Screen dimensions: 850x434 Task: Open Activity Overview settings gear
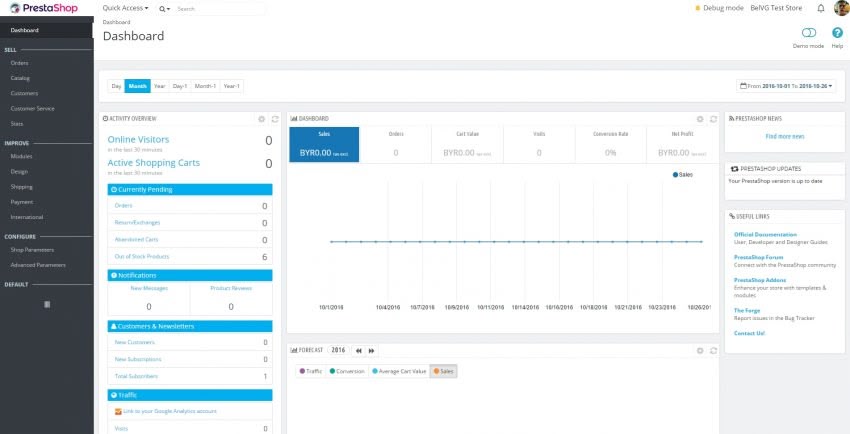[261, 119]
